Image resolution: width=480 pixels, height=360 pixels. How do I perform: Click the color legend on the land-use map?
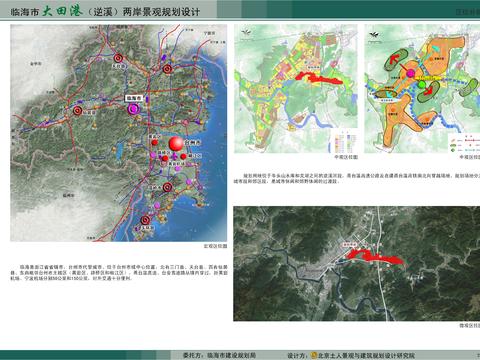(345, 142)
